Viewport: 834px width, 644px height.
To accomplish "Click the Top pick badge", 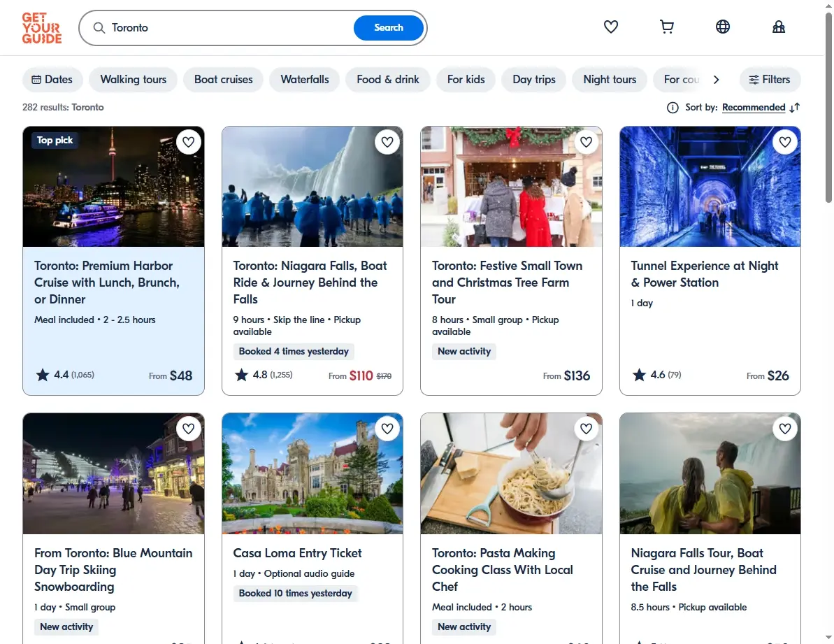I will tap(55, 141).
